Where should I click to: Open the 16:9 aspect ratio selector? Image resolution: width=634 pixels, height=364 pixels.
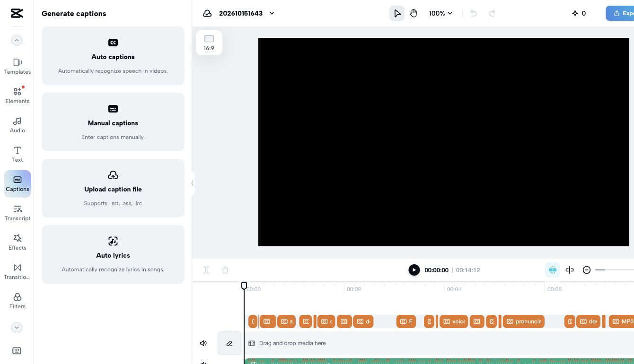pos(209,43)
